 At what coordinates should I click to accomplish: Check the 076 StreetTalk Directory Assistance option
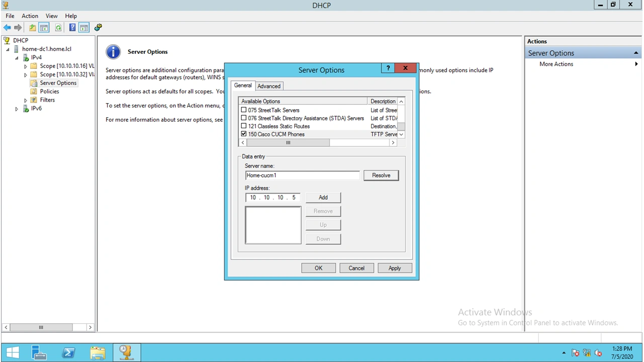point(244,118)
